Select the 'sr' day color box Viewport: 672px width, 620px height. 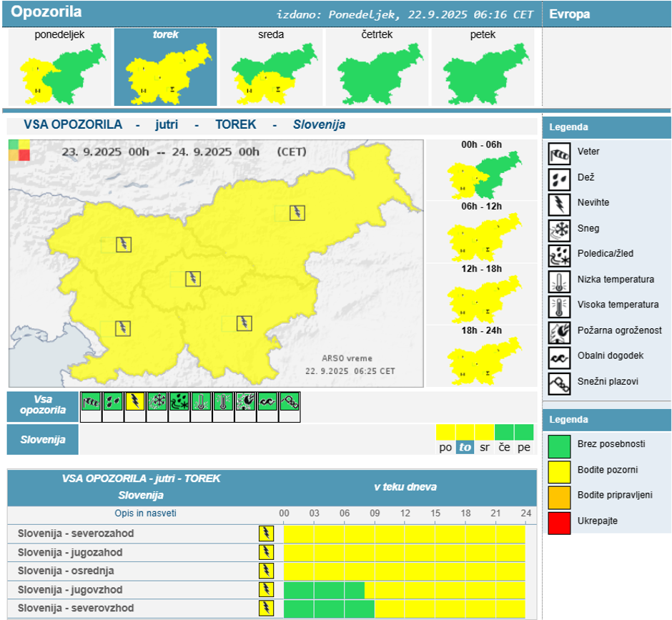point(485,432)
